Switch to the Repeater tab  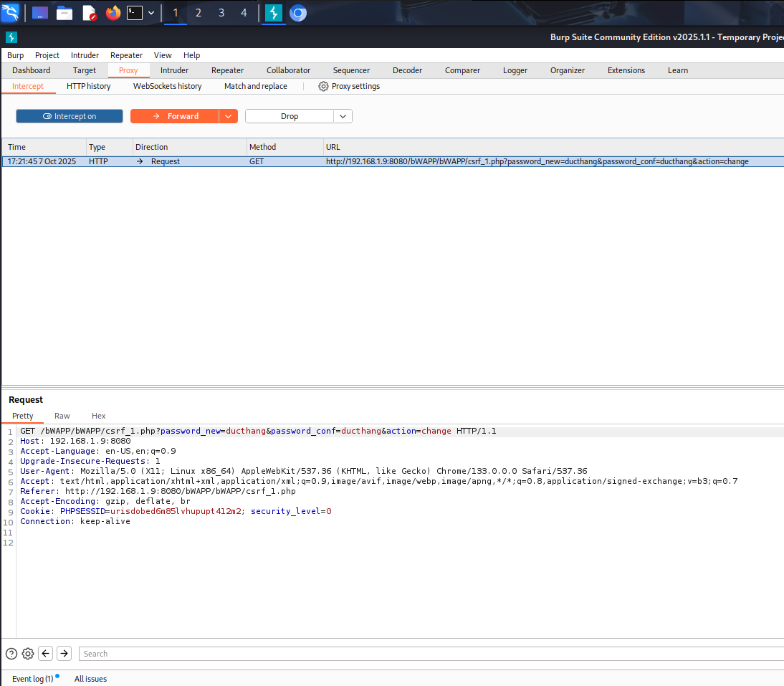click(x=227, y=70)
